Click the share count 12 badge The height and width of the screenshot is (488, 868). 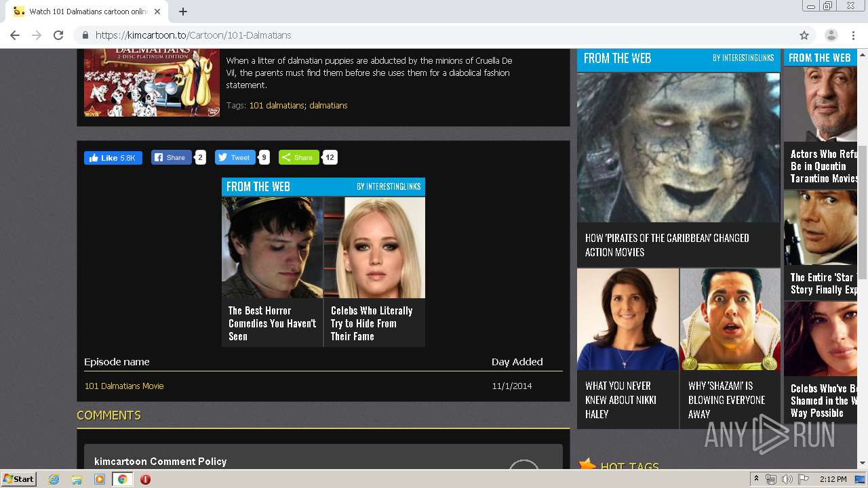pyautogui.click(x=330, y=158)
